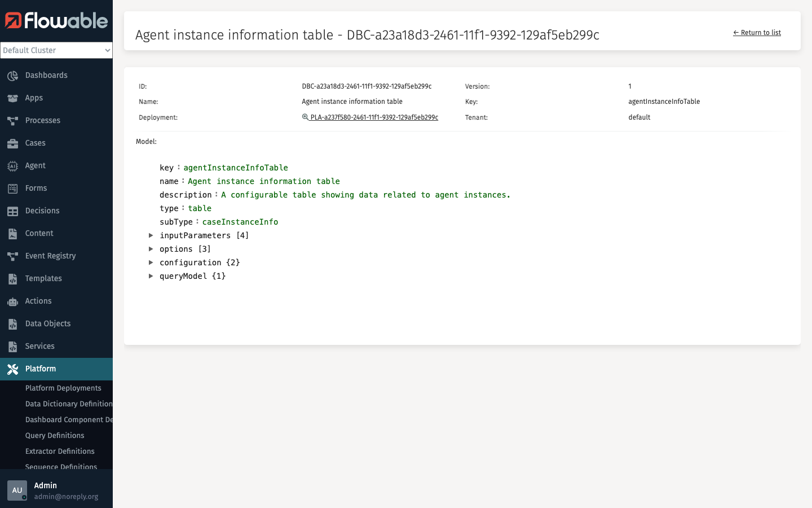812x508 pixels.
Task: Expand the options node
Action: [151, 249]
